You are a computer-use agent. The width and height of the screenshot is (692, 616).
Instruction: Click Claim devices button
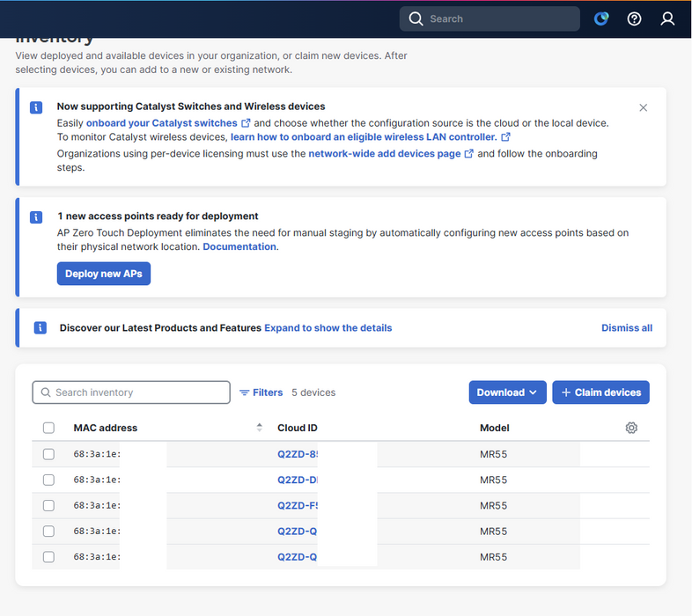coord(600,392)
